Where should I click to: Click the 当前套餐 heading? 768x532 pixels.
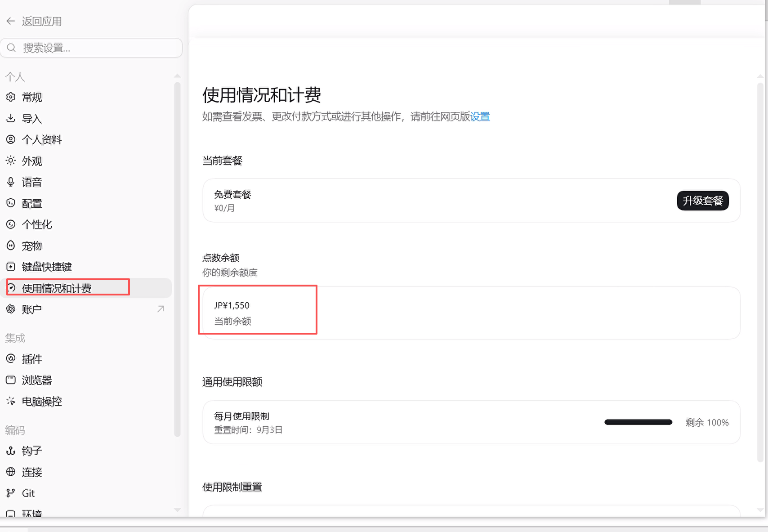pyautogui.click(x=223, y=161)
